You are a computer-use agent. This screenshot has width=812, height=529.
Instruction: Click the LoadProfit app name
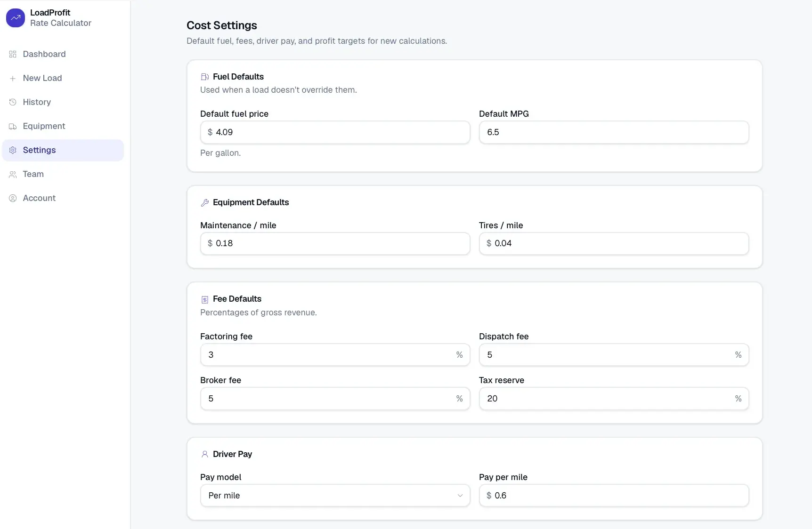pos(50,13)
